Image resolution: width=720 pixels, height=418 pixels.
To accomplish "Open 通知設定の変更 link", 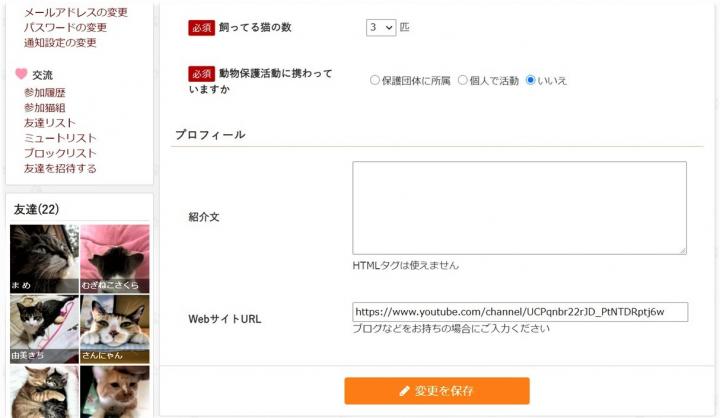I will 60,43.
